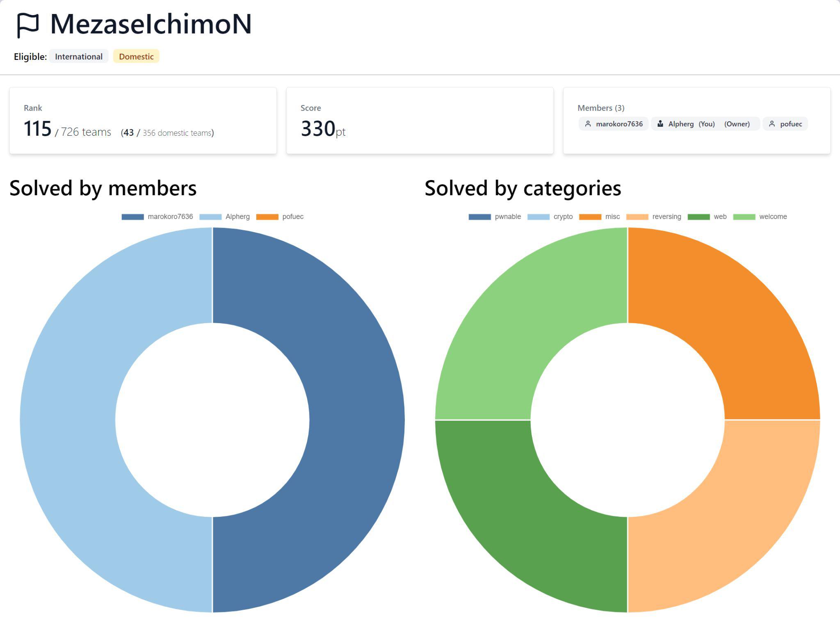Click the Domestic eligibility badge
Image resolution: width=840 pixels, height=623 pixels.
tap(136, 57)
